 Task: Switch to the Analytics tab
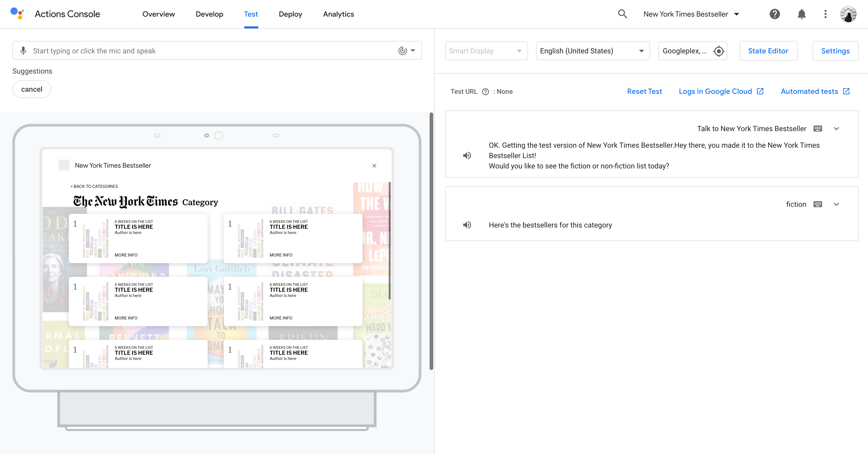tap(338, 14)
